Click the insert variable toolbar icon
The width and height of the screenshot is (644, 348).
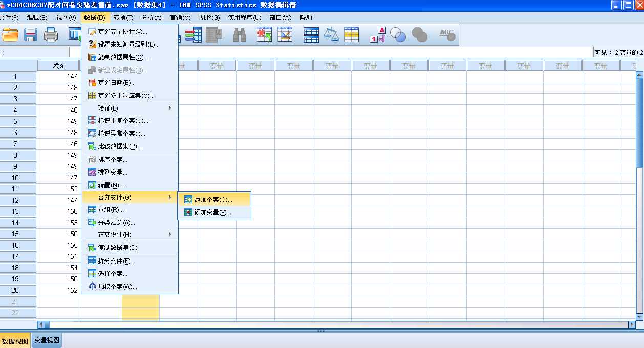tap(285, 35)
